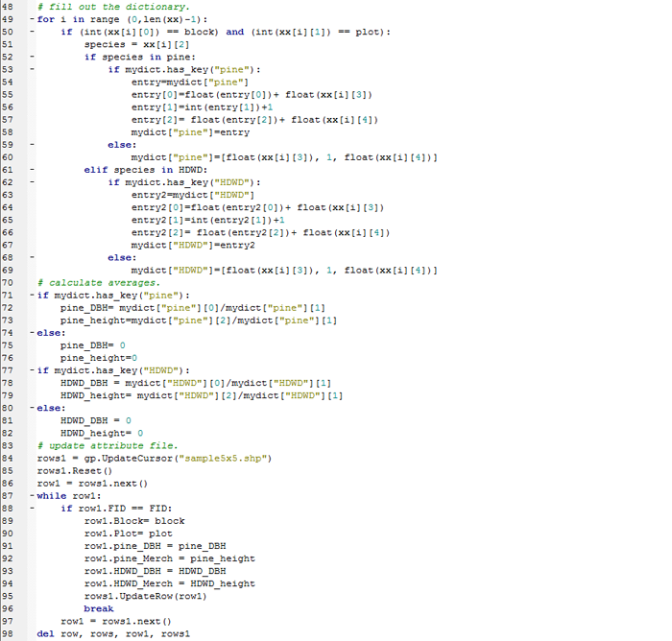Click line 86 'row1 = rows1.next()'
Screen dimensions: 672x641
[92, 484]
